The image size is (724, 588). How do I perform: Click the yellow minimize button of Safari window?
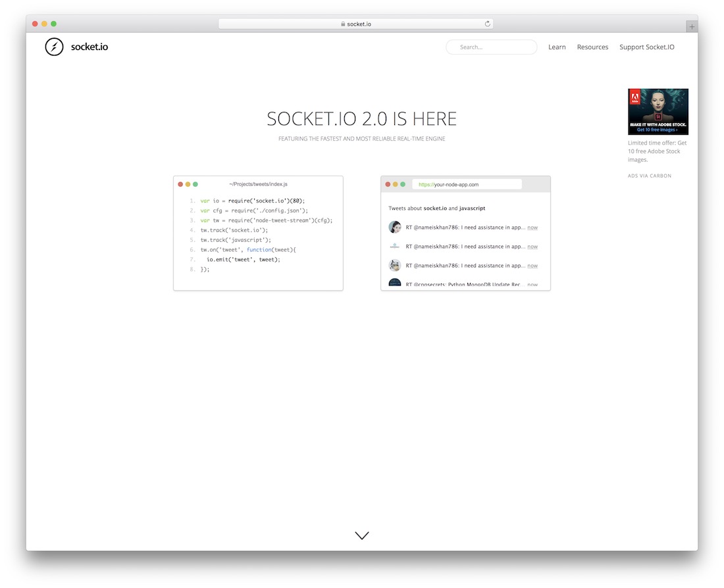[44, 24]
